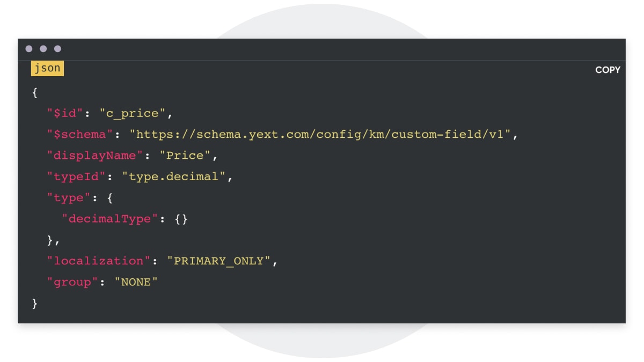Select the yellow json language label
Image resolution: width=644 pixels, height=362 pixels.
(47, 69)
